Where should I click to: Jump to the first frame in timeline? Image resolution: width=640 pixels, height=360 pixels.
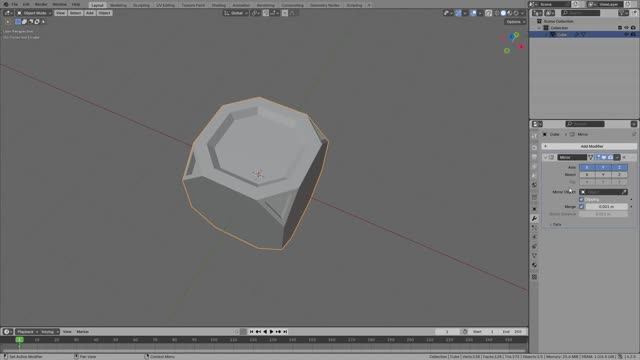pos(251,332)
